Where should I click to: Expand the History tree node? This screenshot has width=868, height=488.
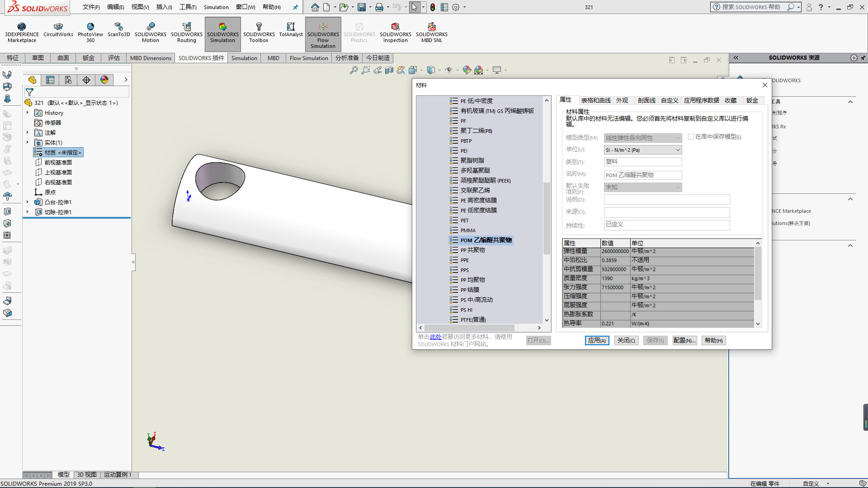coord(28,113)
